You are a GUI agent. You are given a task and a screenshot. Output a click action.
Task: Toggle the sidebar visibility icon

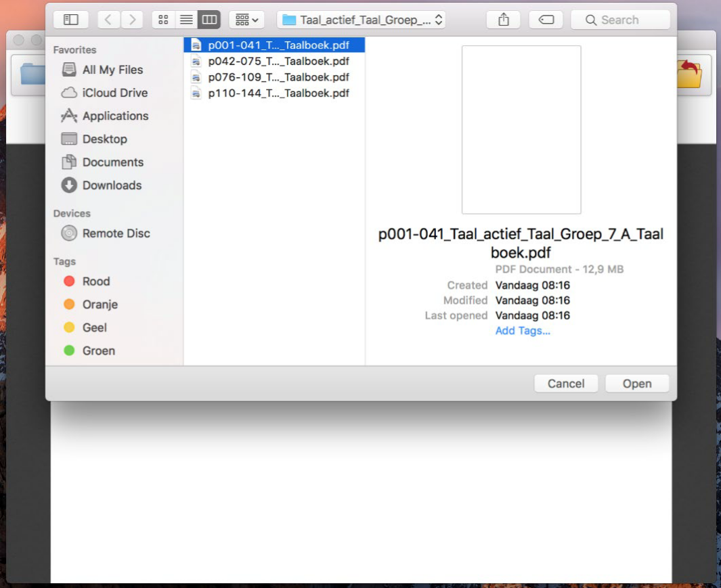coord(70,20)
